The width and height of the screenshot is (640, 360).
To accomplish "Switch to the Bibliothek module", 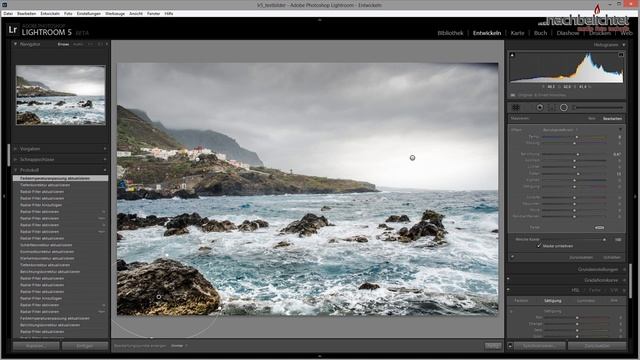I will tap(450, 33).
